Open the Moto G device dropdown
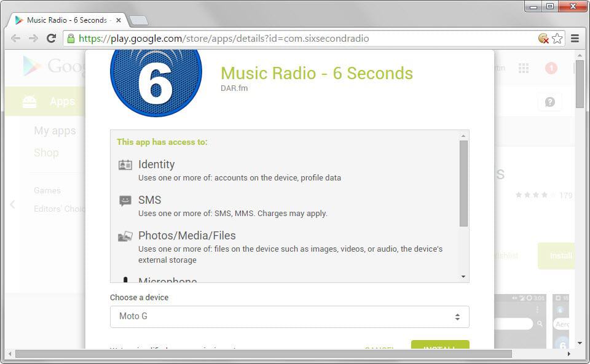590x364 pixels. tap(289, 316)
